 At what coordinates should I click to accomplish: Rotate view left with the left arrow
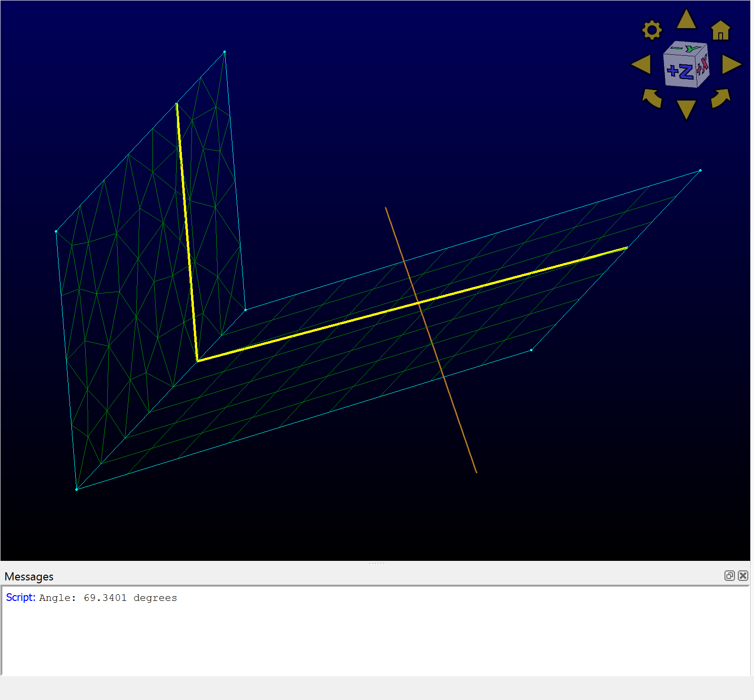(641, 64)
